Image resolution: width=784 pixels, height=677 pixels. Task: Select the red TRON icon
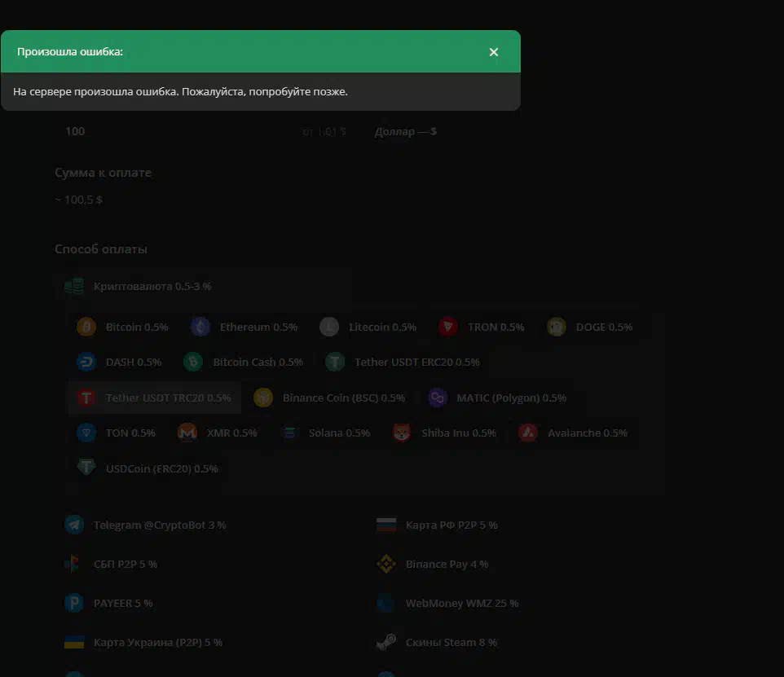pos(448,328)
